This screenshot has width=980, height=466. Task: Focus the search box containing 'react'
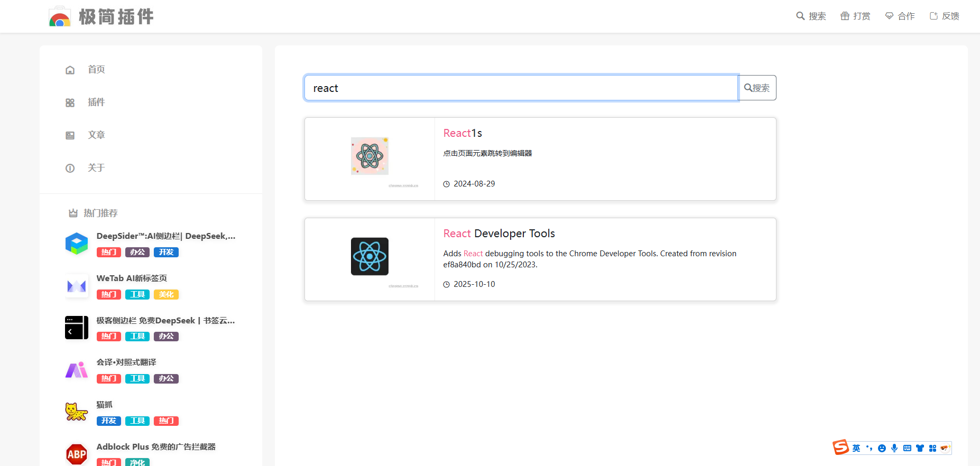pos(521,88)
